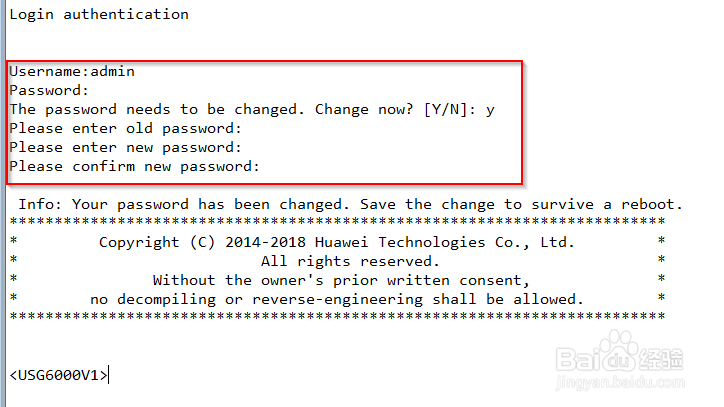Click the 'no decompiling or reverse-engineering' line

coord(337,299)
